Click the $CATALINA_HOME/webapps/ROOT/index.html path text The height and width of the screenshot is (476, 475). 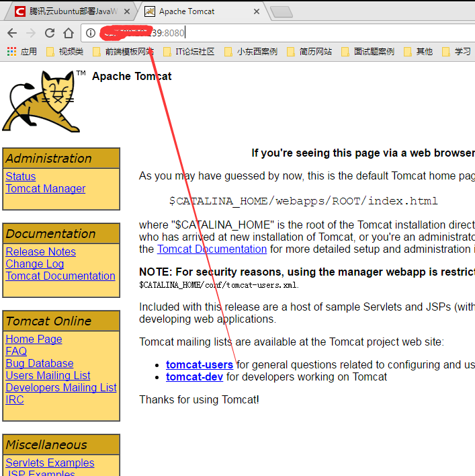coord(303,201)
